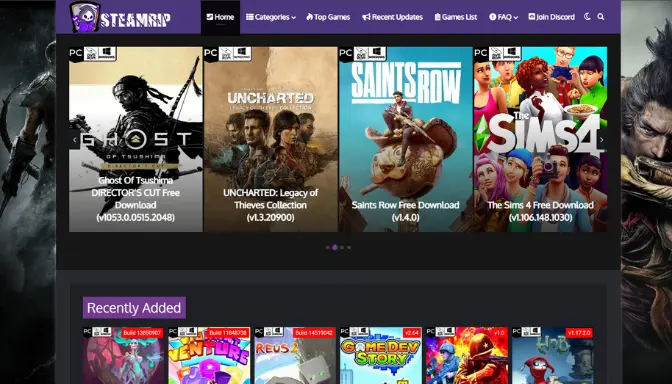Screen dimensions: 672x384
Task: Open the Games List page
Action: point(456,17)
